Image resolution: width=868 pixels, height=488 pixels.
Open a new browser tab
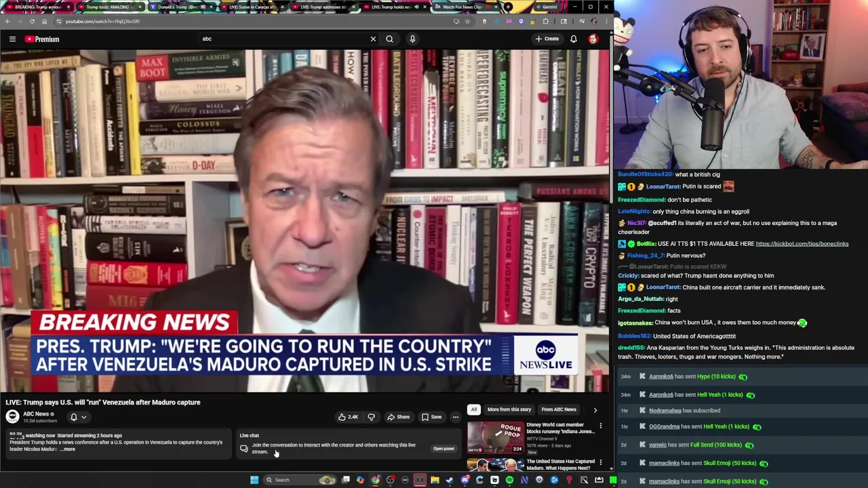[509, 7]
